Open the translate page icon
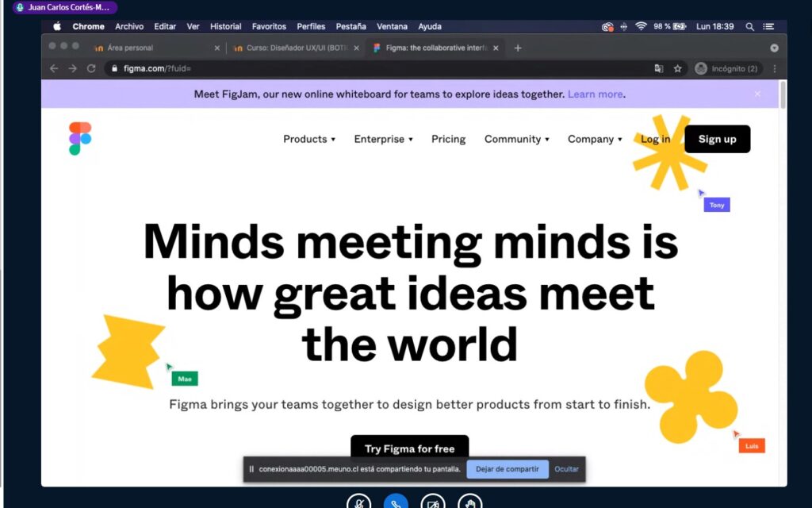The width and height of the screenshot is (812, 508). 659,68
